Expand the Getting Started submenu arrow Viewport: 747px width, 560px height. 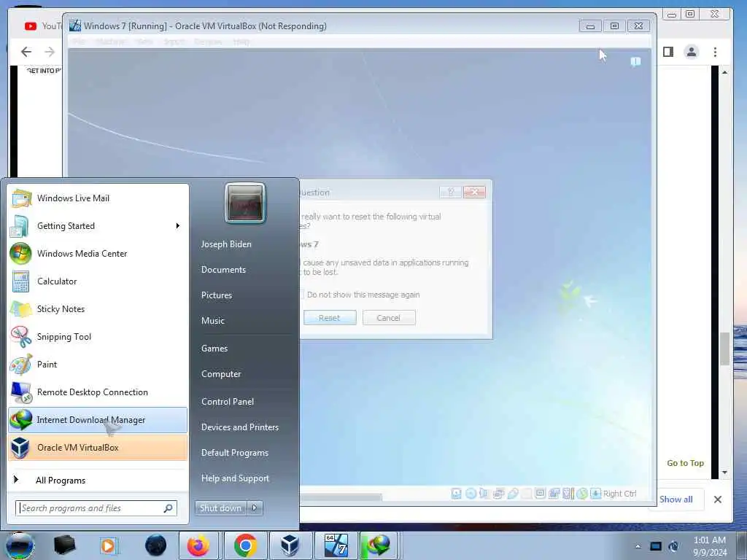[x=178, y=226]
